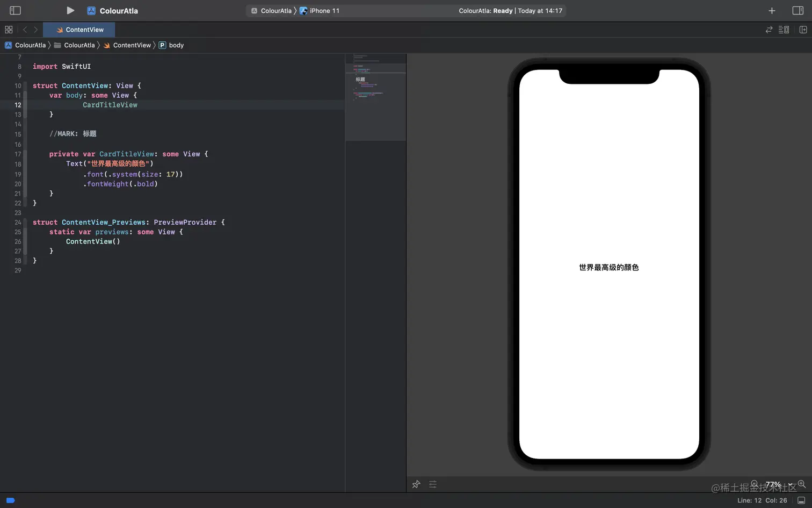Select preview text 世界最高级的颜色 on canvas
Image resolution: width=812 pixels, height=508 pixels.
tap(609, 267)
